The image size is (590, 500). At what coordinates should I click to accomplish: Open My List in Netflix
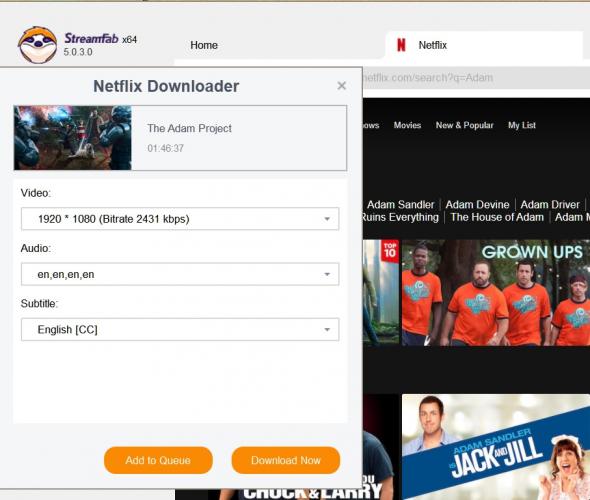tap(522, 125)
